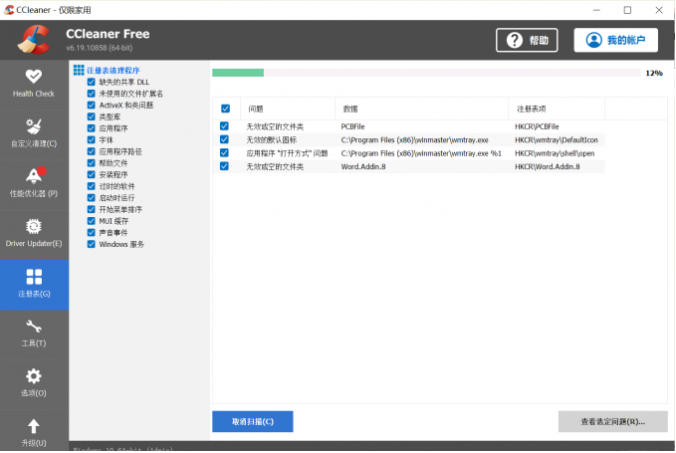
Task: Click the version number v6.19.10858 text
Action: (x=99, y=48)
